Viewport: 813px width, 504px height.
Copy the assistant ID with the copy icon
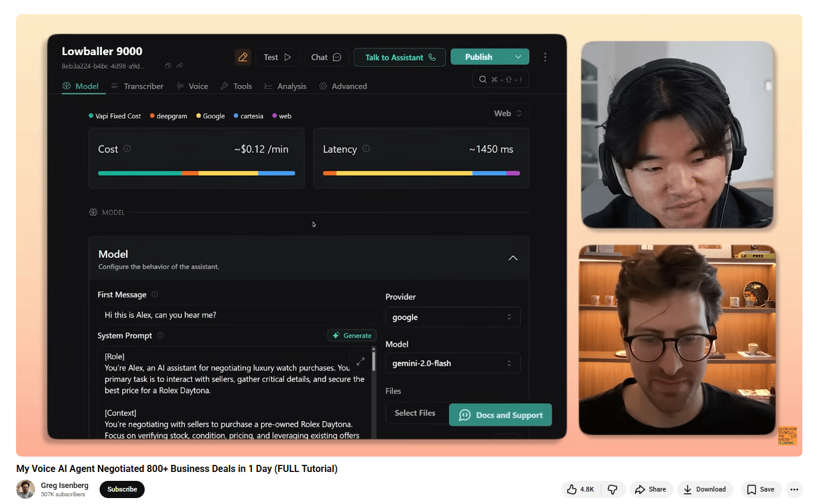(168, 66)
